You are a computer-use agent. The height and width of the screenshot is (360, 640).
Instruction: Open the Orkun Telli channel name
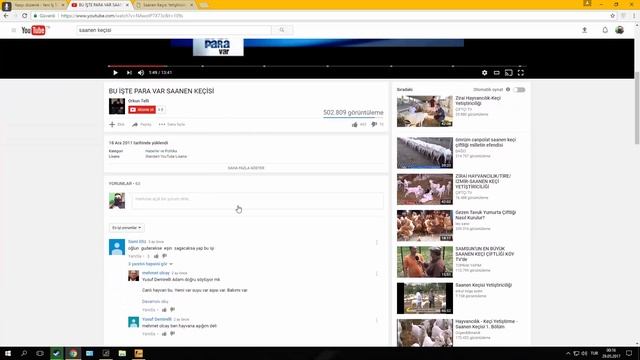[138, 101]
